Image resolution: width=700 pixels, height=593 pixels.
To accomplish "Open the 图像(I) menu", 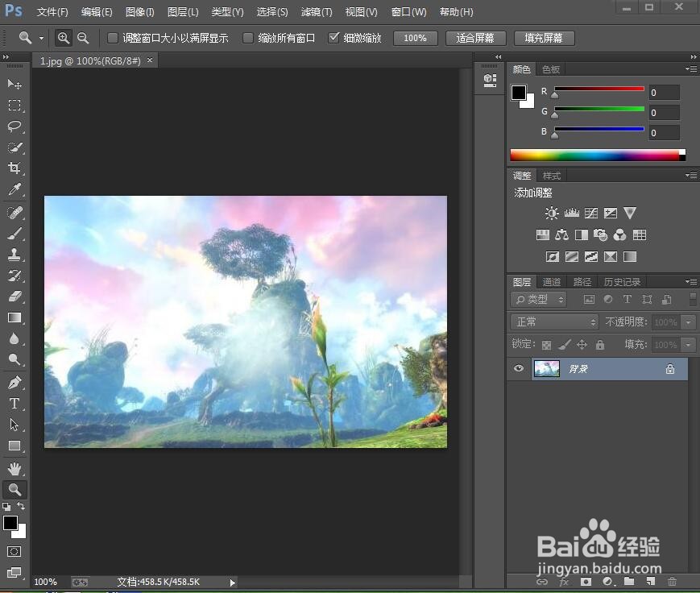I will point(139,12).
